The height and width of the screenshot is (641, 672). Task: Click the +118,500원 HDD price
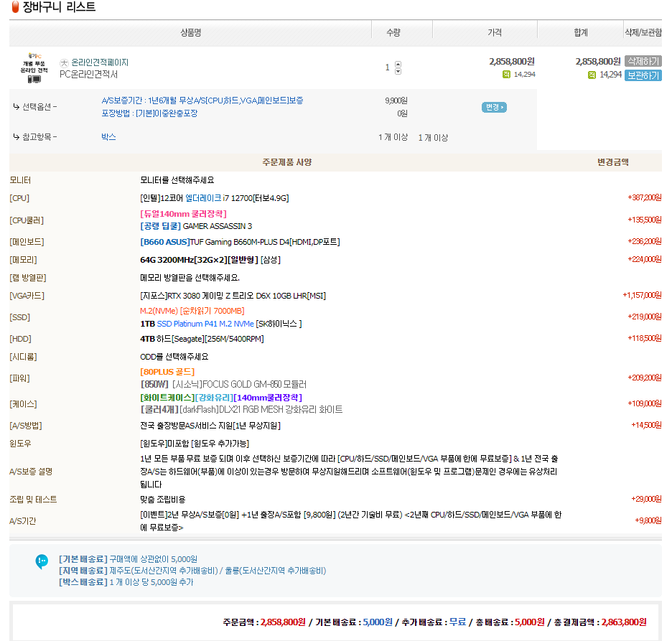pos(645,338)
